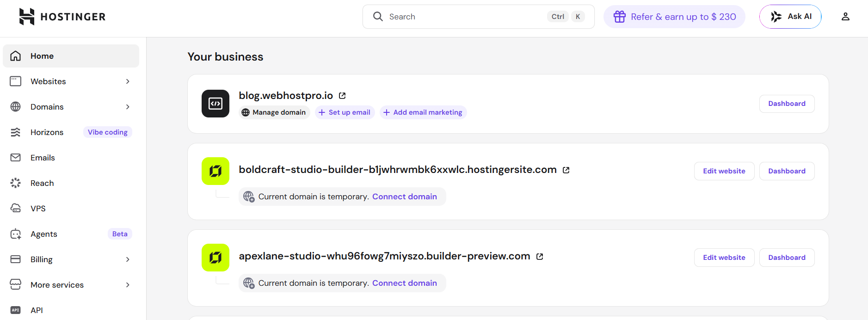
Task: Click the apexlane-studio builder-preview.com domain title
Action: (x=384, y=256)
